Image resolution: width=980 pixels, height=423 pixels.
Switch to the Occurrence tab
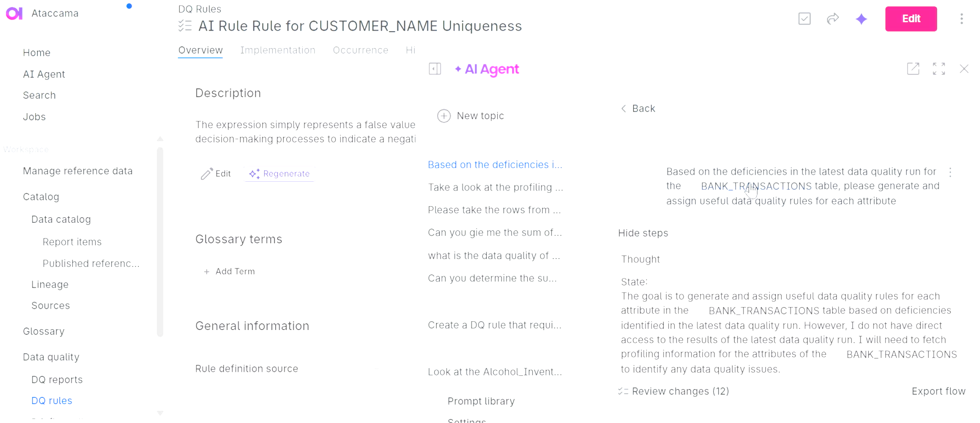(x=360, y=50)
